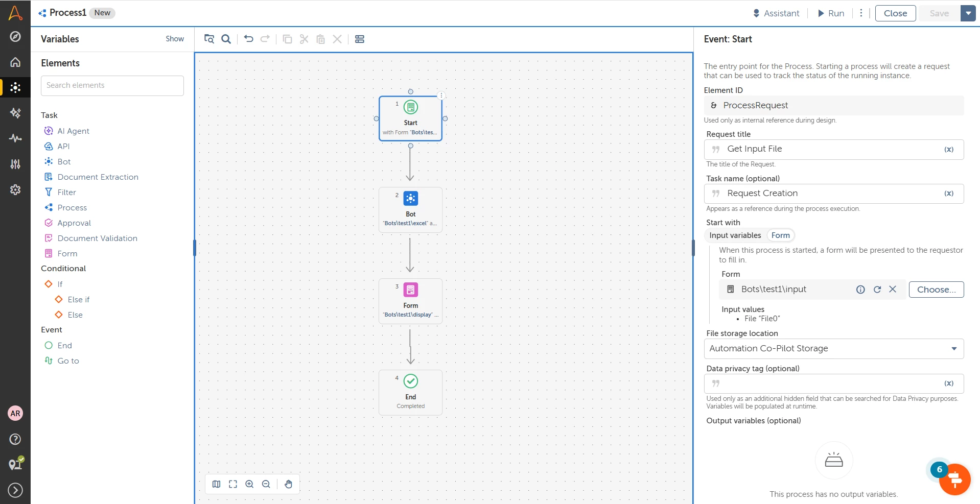Select the If conditional element
The height and width of the screenshot is (504, 980).
(x=54, y=284)
